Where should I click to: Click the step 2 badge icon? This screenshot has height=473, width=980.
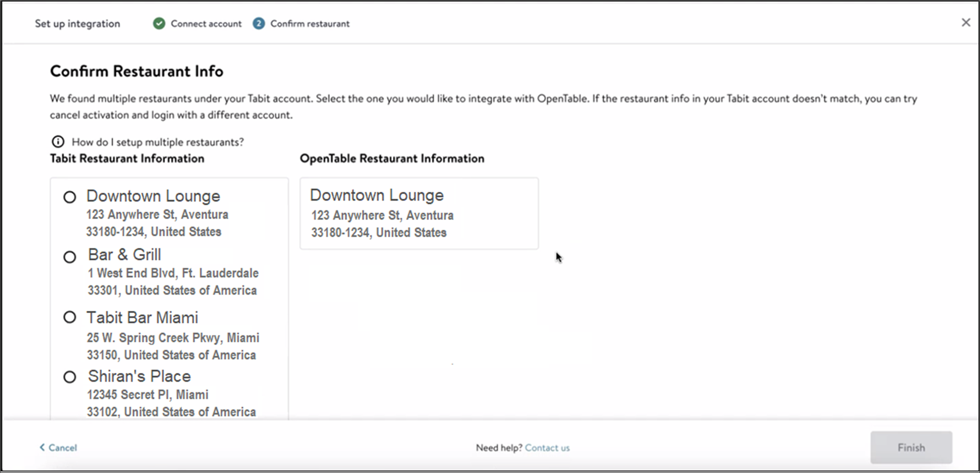(x=258, y=24)
